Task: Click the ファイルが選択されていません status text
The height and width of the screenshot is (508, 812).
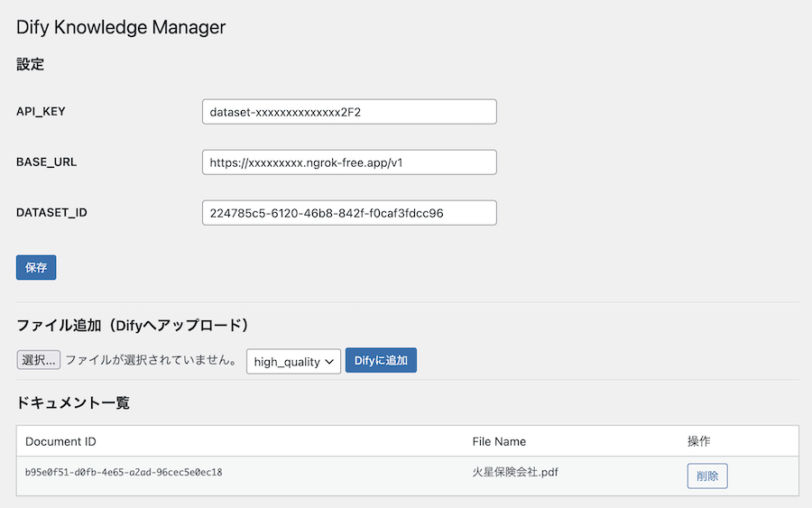Action: [x=152, y=360]
